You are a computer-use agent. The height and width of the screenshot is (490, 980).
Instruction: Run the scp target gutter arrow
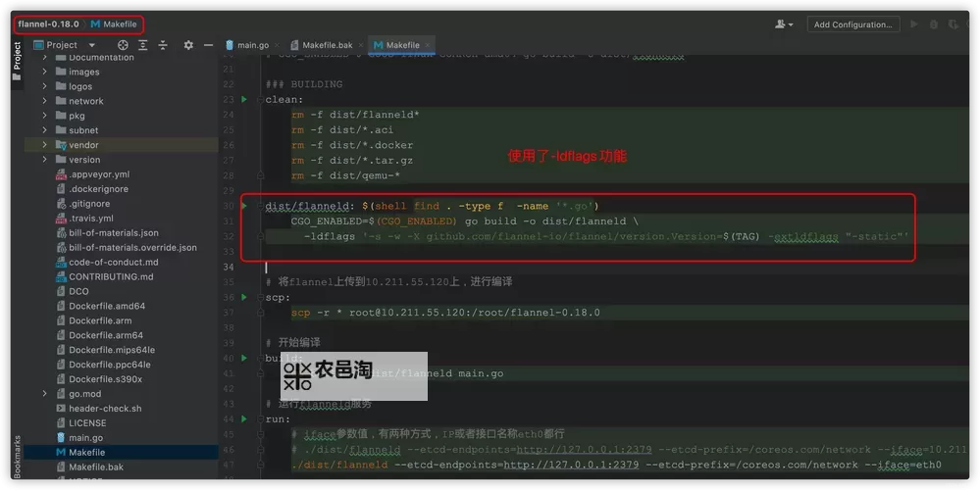pyautogui.click(x=244, y=297)
